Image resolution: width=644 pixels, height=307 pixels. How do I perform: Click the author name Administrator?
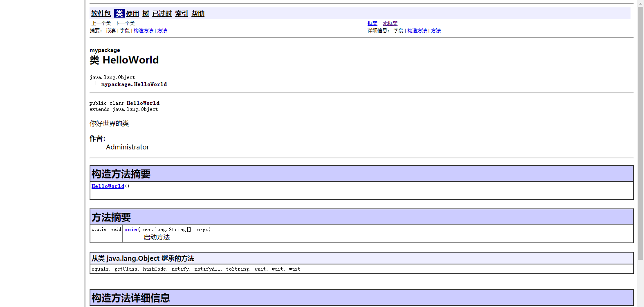coord(128,147)
